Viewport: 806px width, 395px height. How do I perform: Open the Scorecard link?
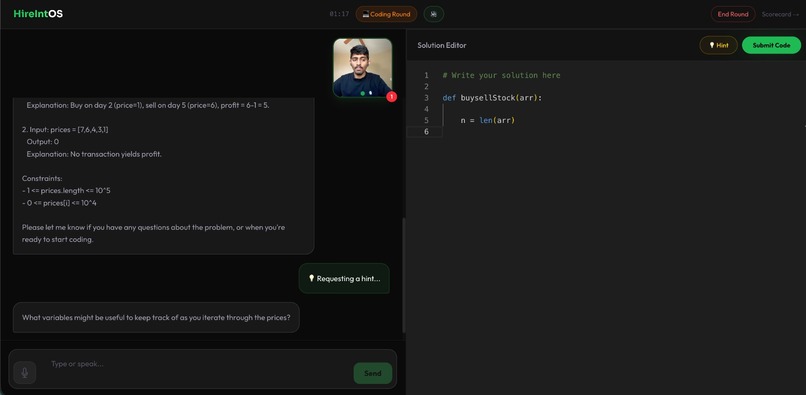[780, 14]
